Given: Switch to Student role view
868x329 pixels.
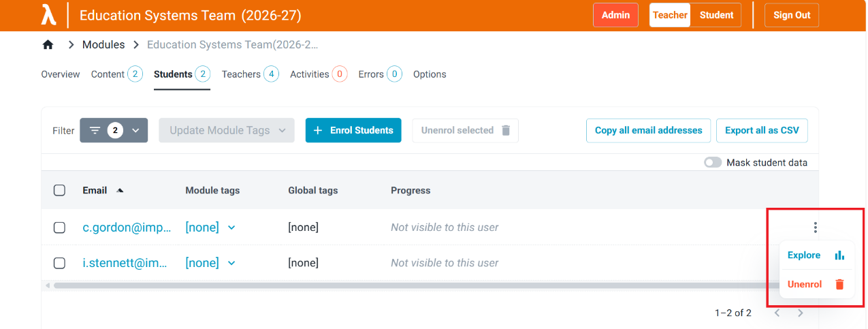Looking at the screenshot, I should pyautogui.click(x=716, y=15).
